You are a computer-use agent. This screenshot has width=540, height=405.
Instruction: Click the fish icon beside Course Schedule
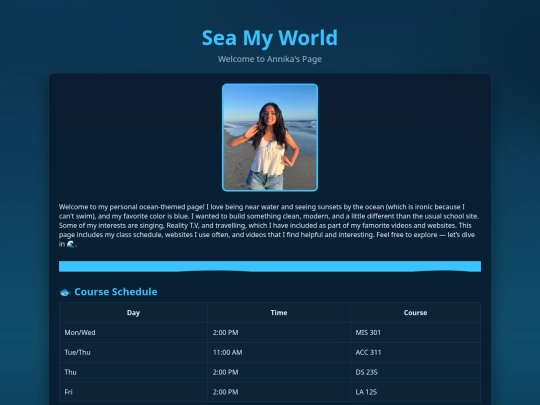[65, 292]
